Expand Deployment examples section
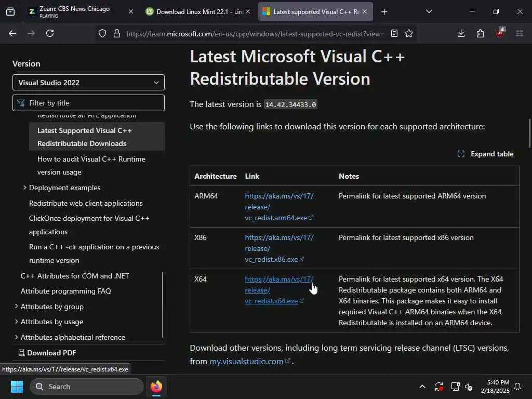The height and width of the screenshot is (399, 532). [x=65, y=188]
